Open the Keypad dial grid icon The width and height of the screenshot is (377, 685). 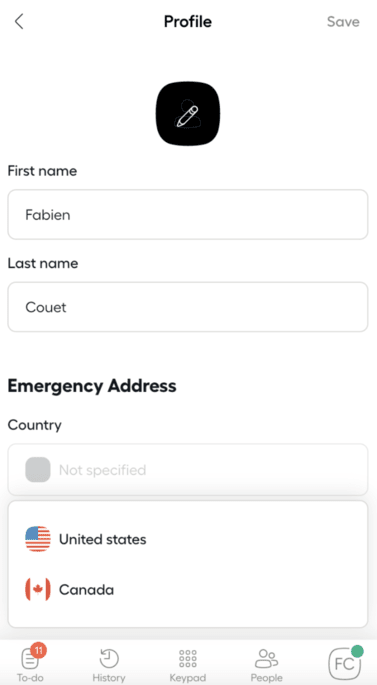(188, 658)
